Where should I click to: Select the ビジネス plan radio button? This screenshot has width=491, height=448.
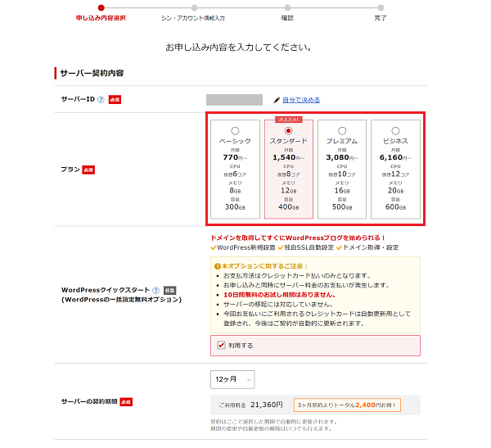tap(395, 131)
